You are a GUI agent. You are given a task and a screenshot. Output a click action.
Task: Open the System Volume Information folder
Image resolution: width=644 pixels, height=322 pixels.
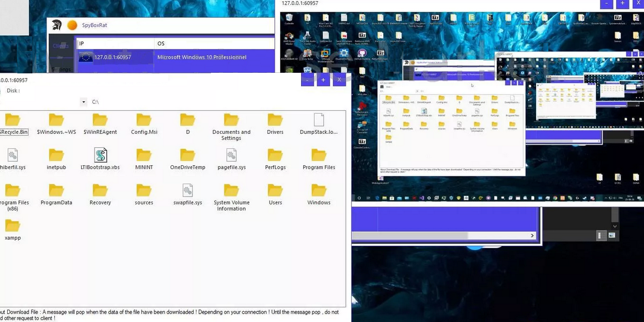click(231, 190)
